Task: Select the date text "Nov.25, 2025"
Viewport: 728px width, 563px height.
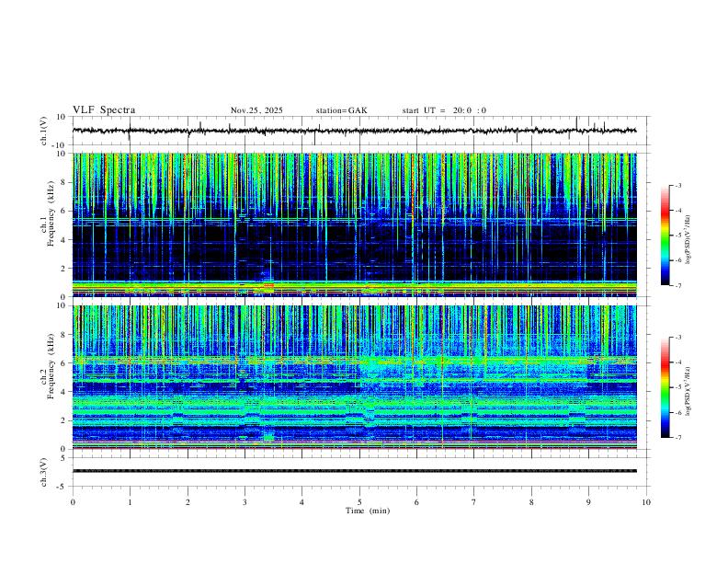Action: click(256, 110)
